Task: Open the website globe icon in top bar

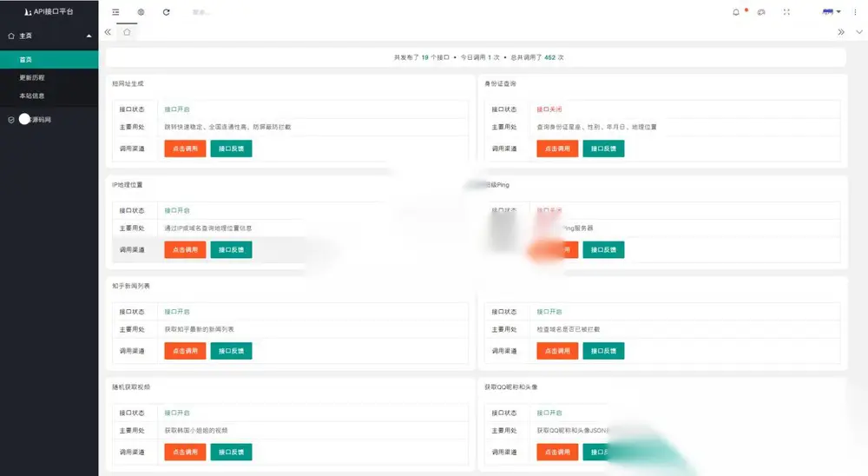Action: tap(141, 11)
